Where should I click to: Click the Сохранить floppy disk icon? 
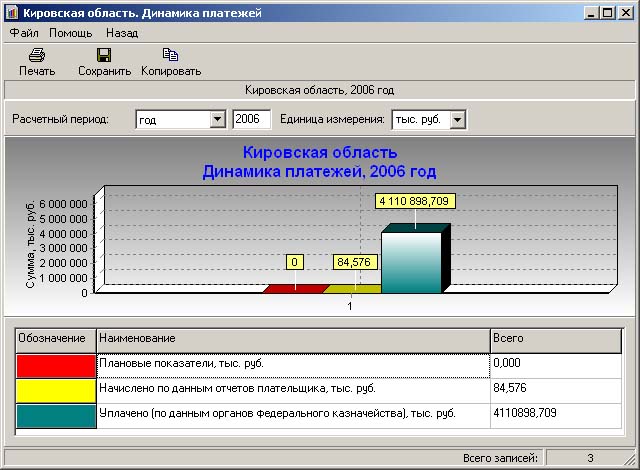[104, 56]
